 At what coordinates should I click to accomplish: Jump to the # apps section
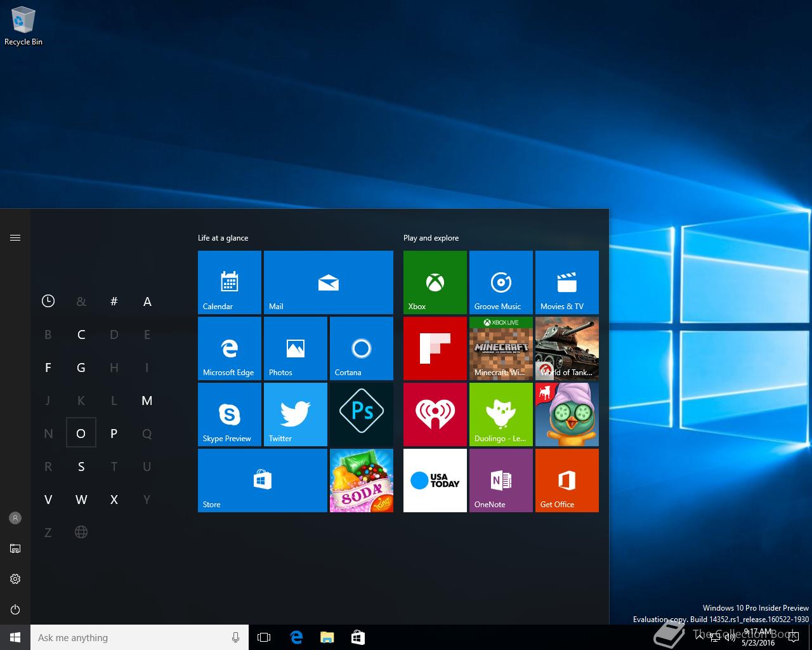click(x=114, y=302)
